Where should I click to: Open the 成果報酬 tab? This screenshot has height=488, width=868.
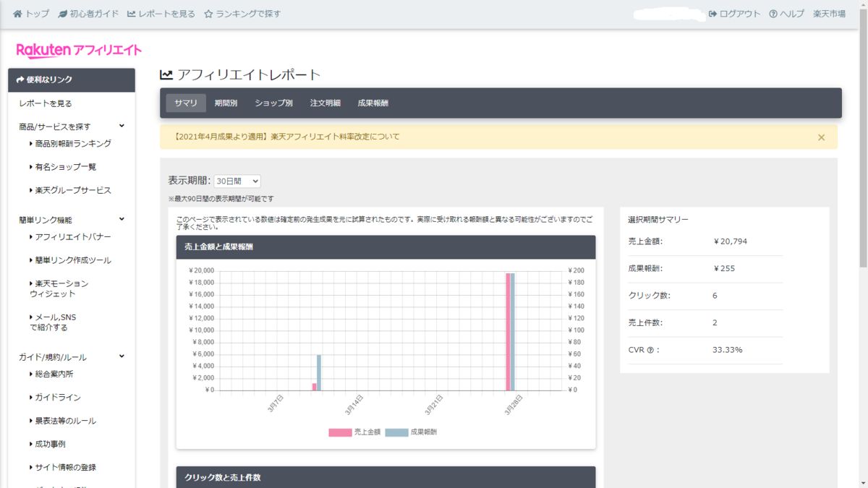click(x=373, y=103)
